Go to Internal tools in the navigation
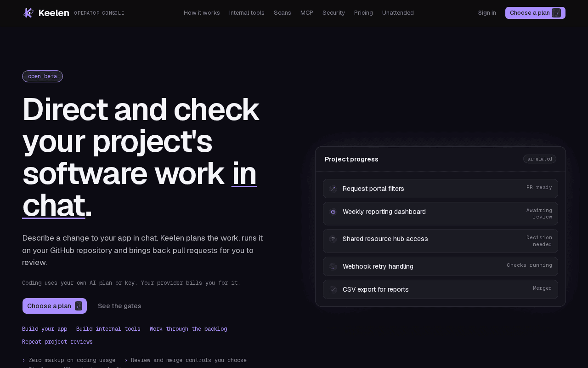Viewport: 588px width, 368px height. (x=247, y=13)
